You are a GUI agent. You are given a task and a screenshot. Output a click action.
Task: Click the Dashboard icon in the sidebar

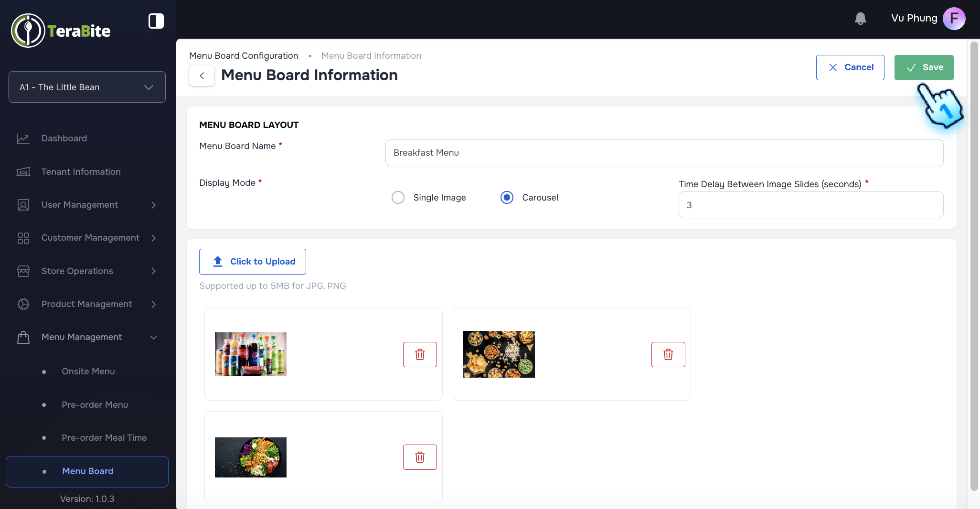pos(23,138)
